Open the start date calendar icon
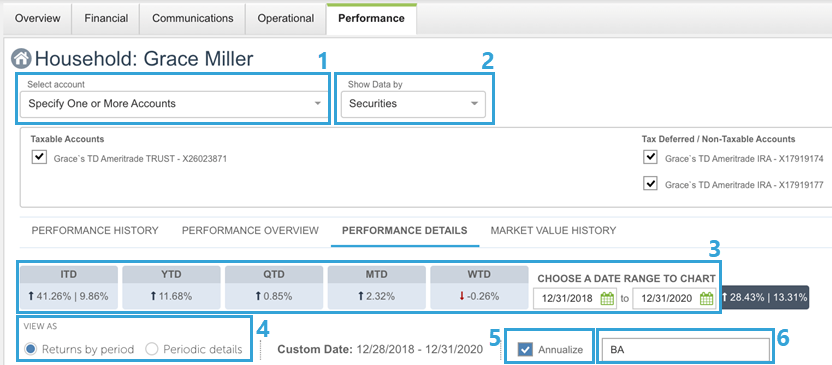 tap(606, 298)
